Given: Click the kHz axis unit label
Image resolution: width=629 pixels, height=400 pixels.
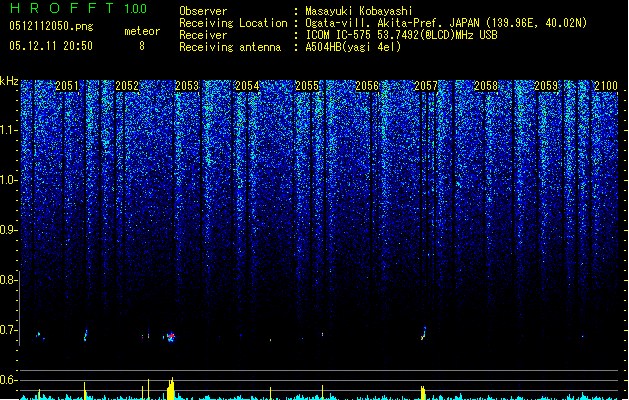Looking at the screenshot, I should (9, 81).
